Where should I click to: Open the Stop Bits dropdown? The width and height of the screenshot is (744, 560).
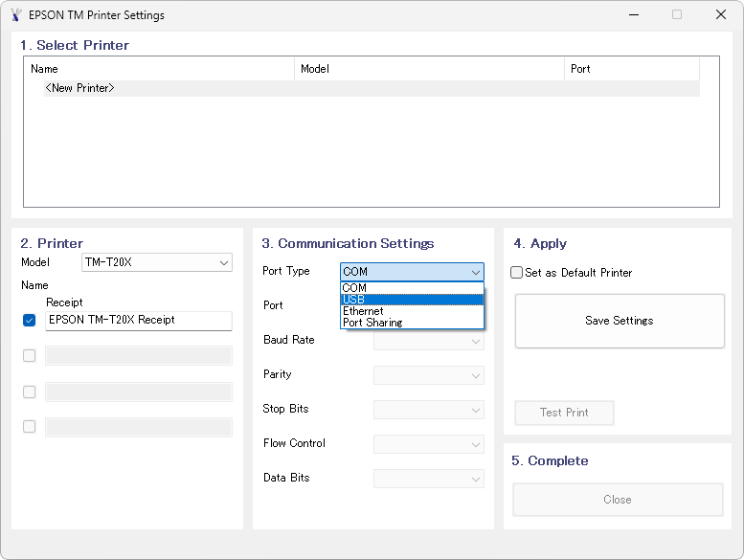click(x=428, y=410)
